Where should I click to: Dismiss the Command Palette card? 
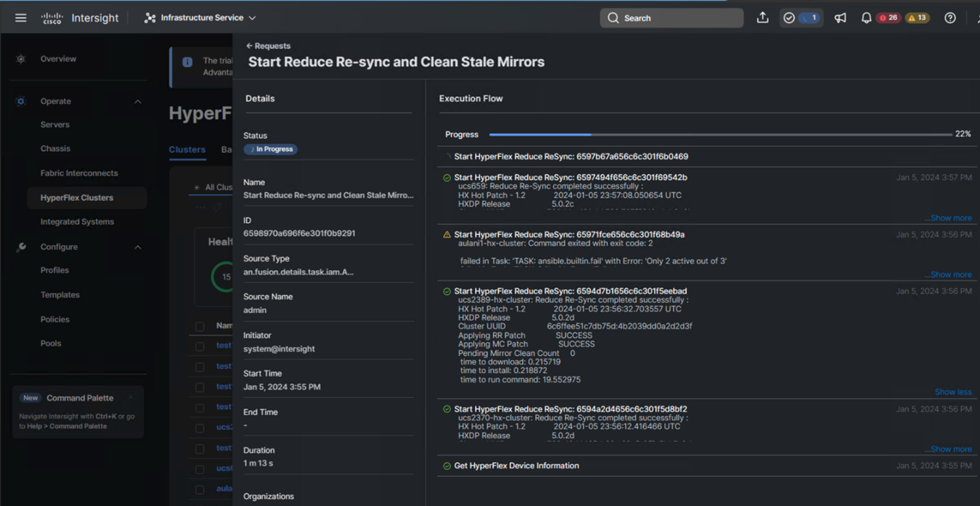pos(131,397)
